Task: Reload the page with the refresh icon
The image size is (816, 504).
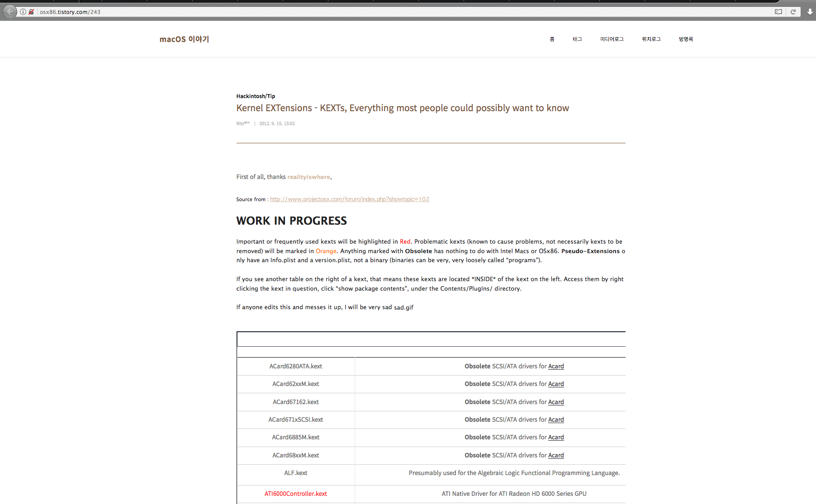Action: pyautogui.click(x=793, y=12)
